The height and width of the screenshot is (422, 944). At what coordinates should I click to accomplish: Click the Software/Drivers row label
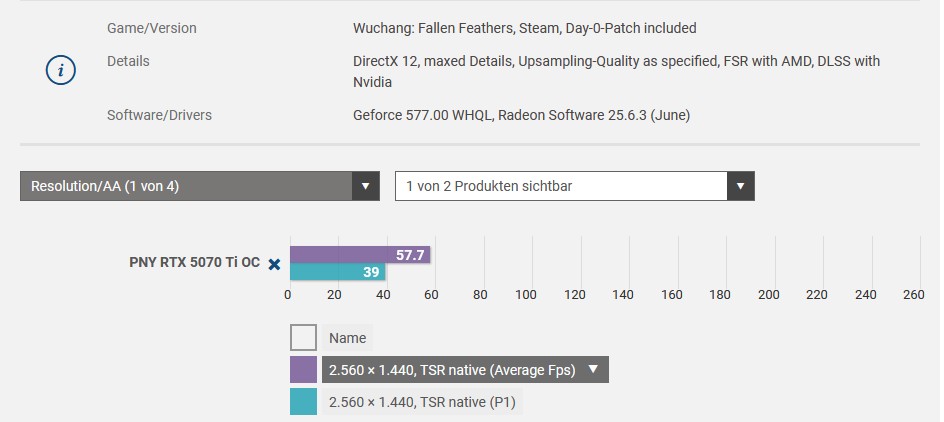pyautogui.click(x=159, y=115)
